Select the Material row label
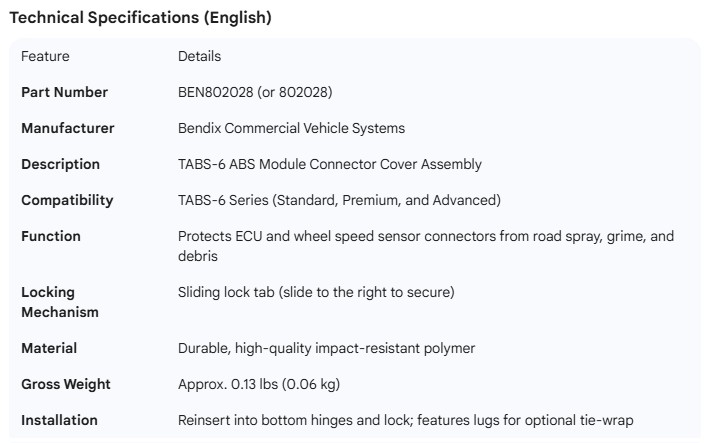The image size is (706, 443). pyautogui.click(x=49, y=348)
